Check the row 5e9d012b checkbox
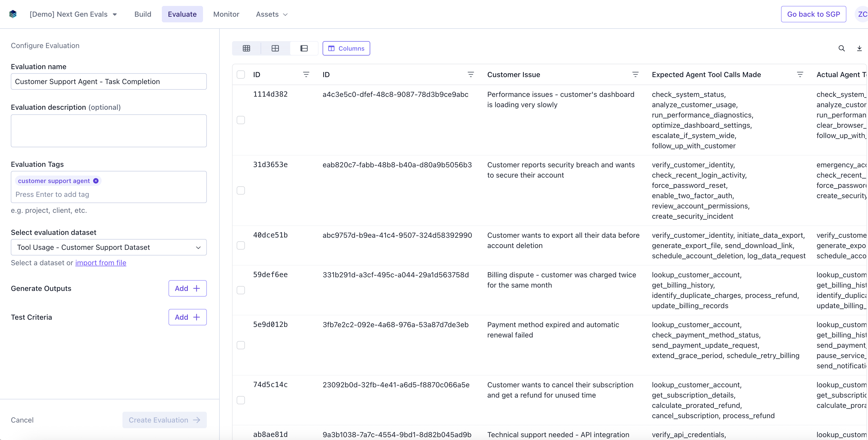The image size is (868, 440). click(241, 345)
